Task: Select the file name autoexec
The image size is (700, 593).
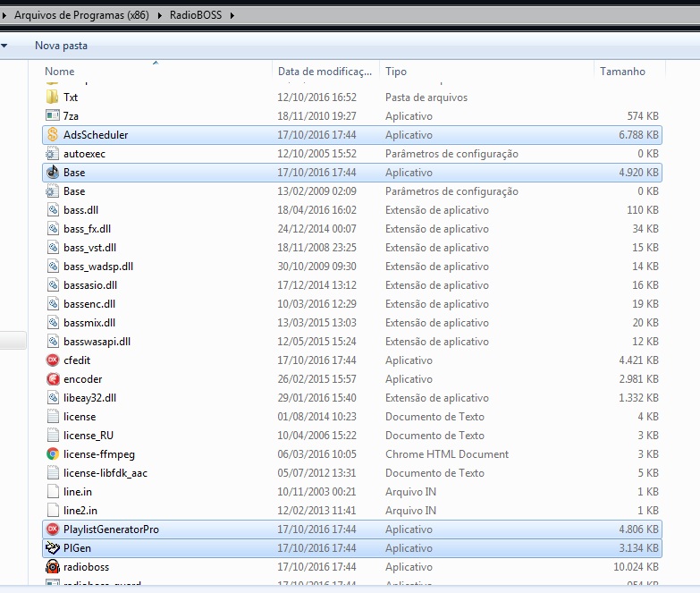Action: [x=84, y=154]
